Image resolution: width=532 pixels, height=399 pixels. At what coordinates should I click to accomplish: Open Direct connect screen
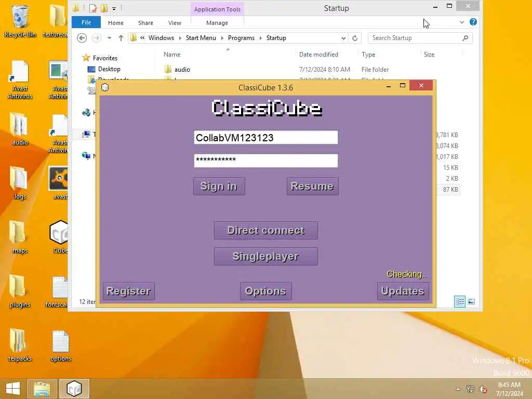266,230
